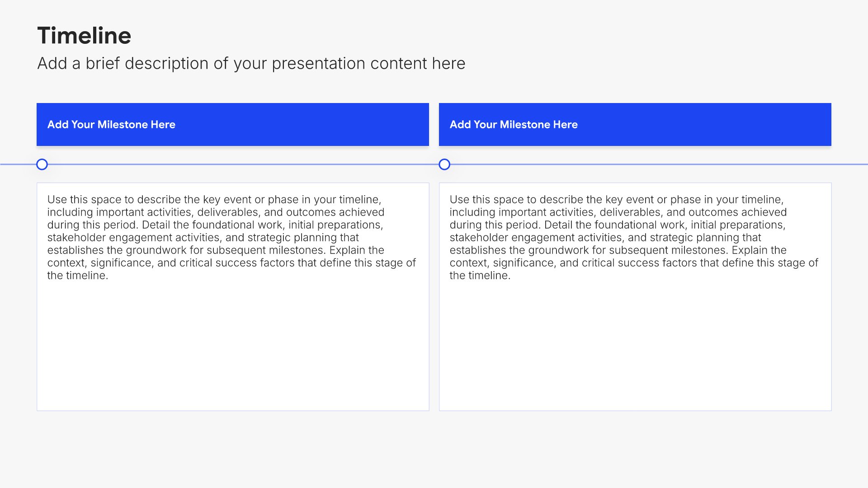Click the word 'presentation' in the subtitle
This screenshot has height=488, width=868.
coord(319,64)
